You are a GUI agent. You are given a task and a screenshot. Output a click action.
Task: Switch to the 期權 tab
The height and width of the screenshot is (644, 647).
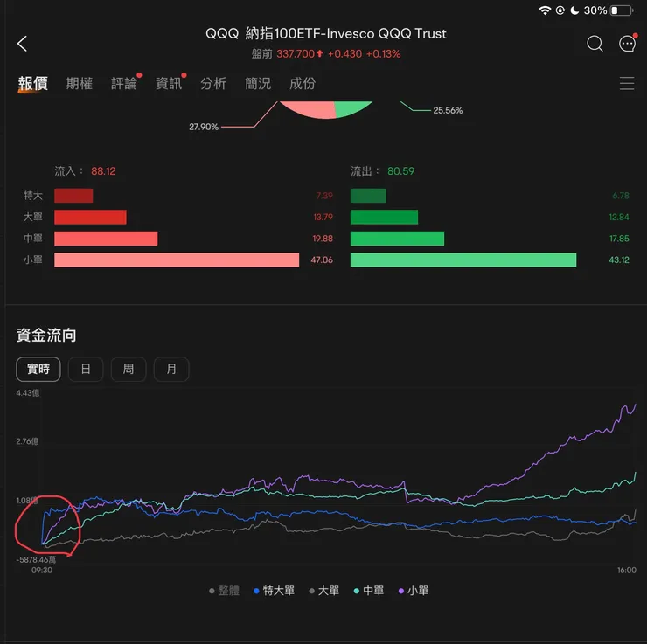tap(80, 83)
